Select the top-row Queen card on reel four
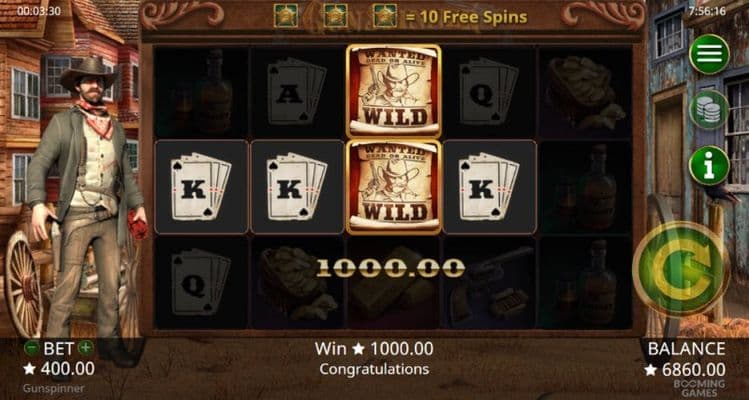The image size is (749, 400). [489, 92]
